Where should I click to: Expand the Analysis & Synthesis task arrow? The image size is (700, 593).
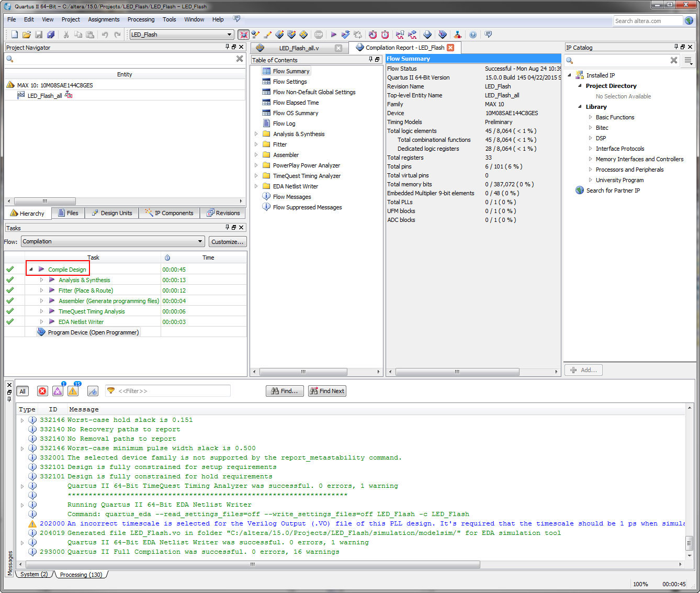tap(41, 280)
